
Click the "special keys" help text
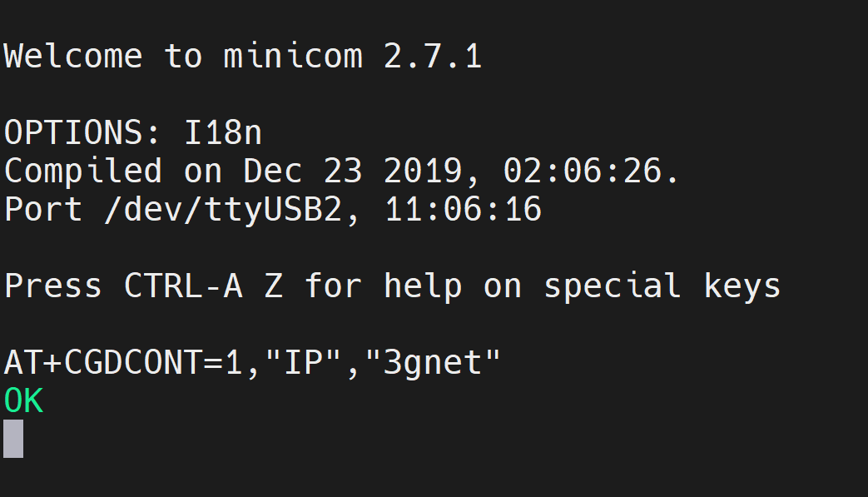point(662,286)
